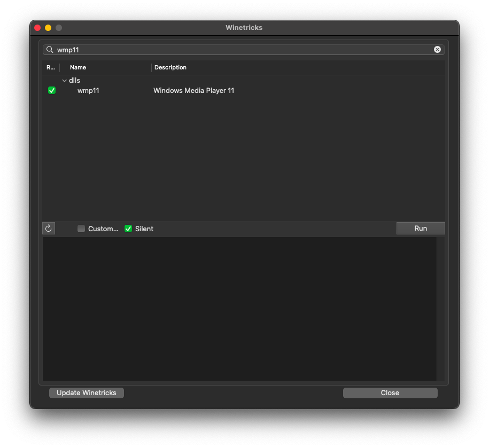Click the refresh list icon button

click(x=48, y=229)
